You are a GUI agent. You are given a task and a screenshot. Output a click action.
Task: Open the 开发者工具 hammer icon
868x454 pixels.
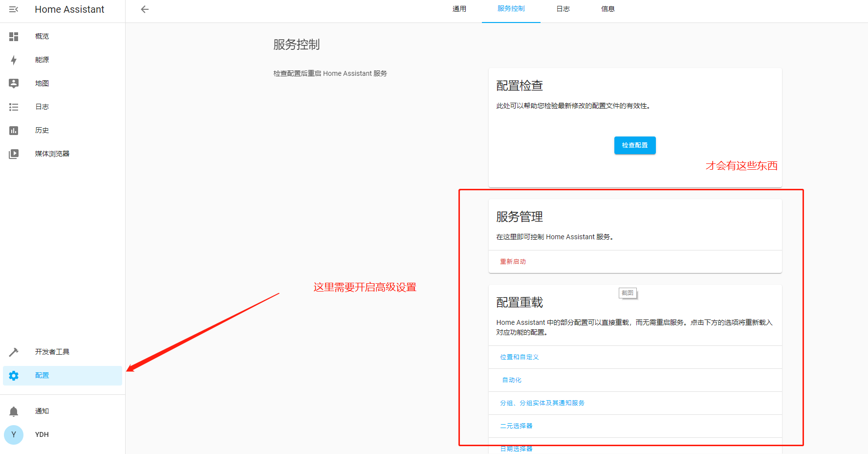pyautogui.click(x=14, y=352)
